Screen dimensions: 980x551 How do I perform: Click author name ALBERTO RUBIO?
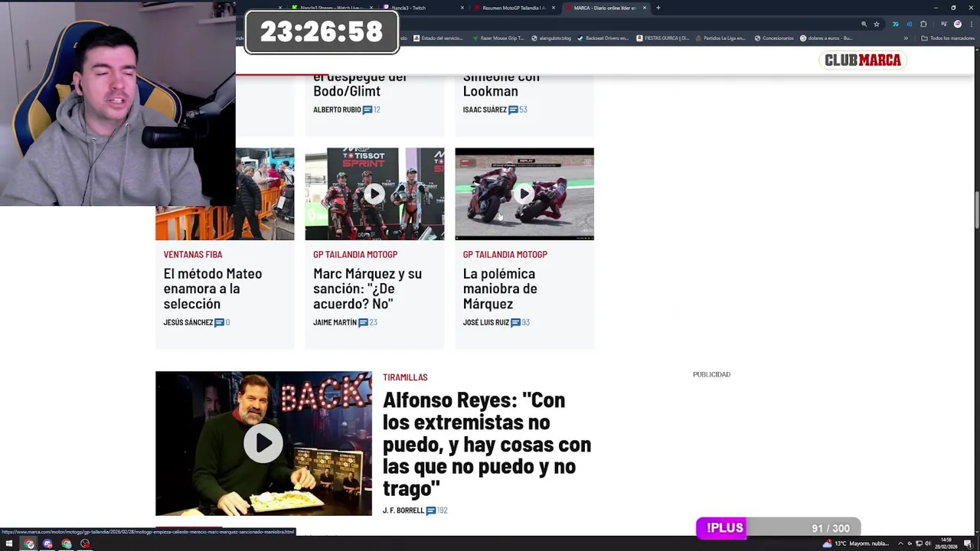coord(337,109)
